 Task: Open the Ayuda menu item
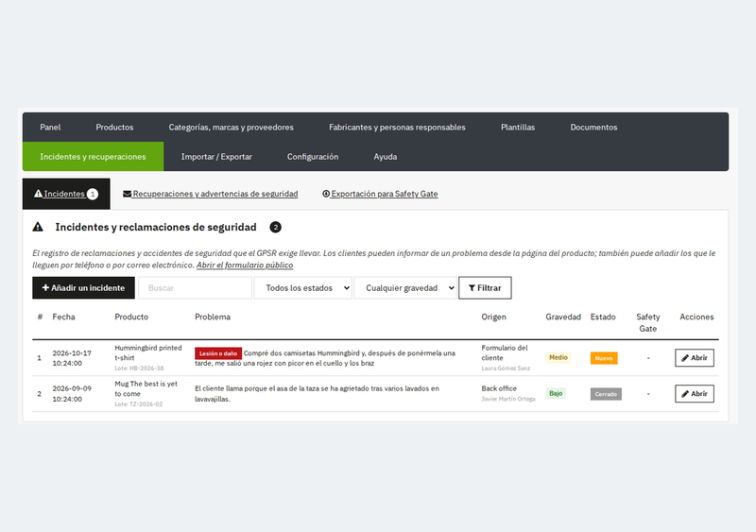pos(386,157)
